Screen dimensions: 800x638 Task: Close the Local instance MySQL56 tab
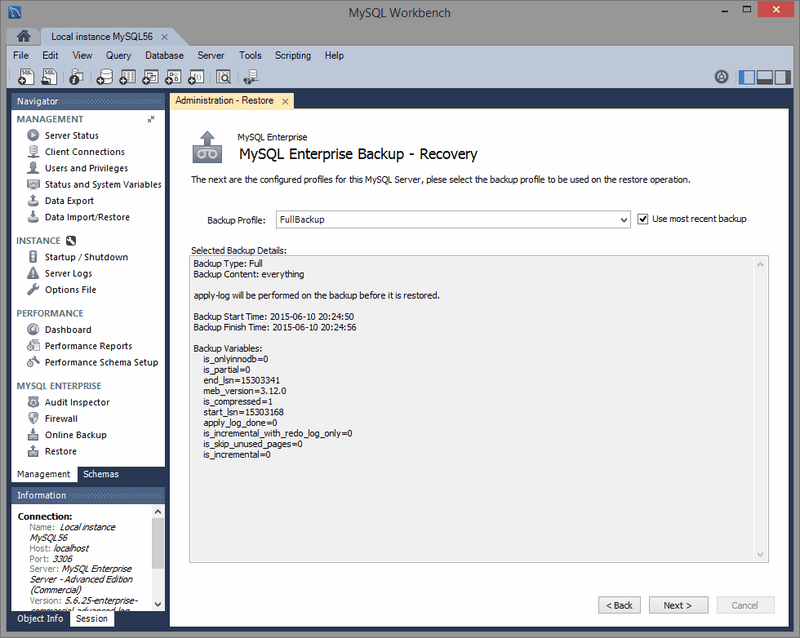[x=164, y=37]
